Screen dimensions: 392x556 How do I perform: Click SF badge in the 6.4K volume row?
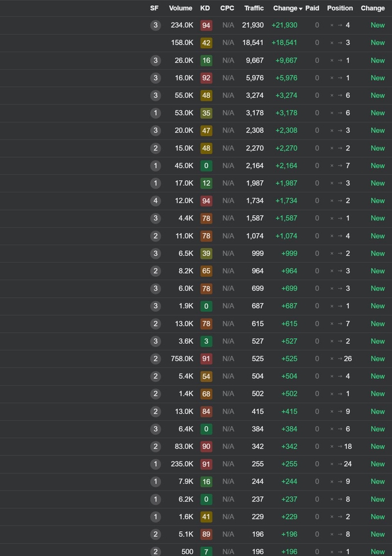pos(155,429)
